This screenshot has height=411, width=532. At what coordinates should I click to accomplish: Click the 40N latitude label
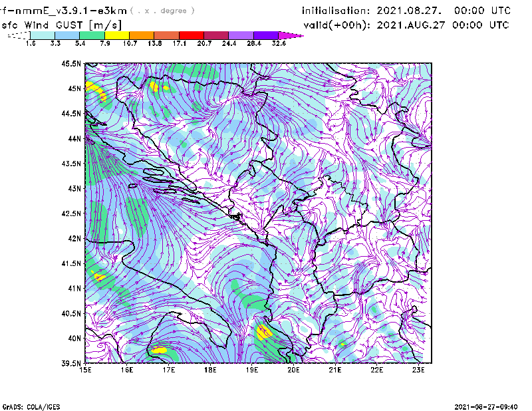pos(74,339)
